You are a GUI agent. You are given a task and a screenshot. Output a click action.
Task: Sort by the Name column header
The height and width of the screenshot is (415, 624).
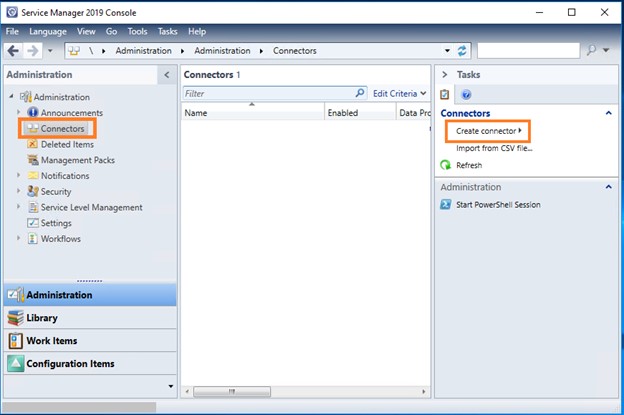click(x=253, y=113)
